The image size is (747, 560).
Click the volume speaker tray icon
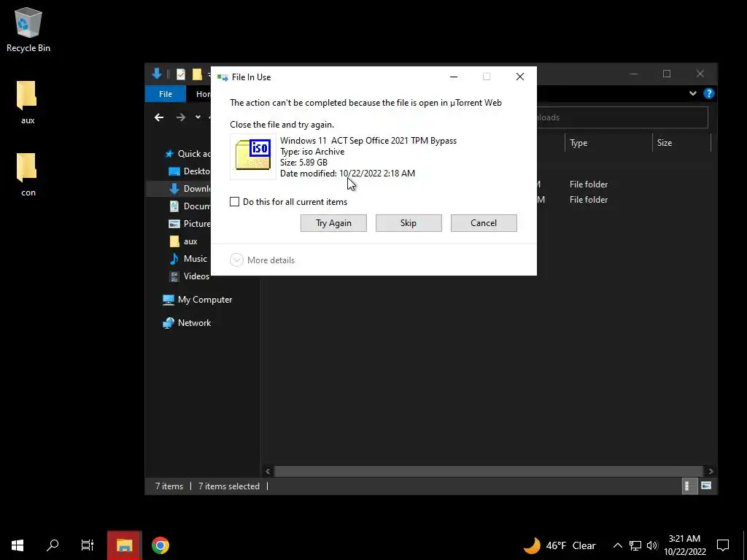click(652, 545)
